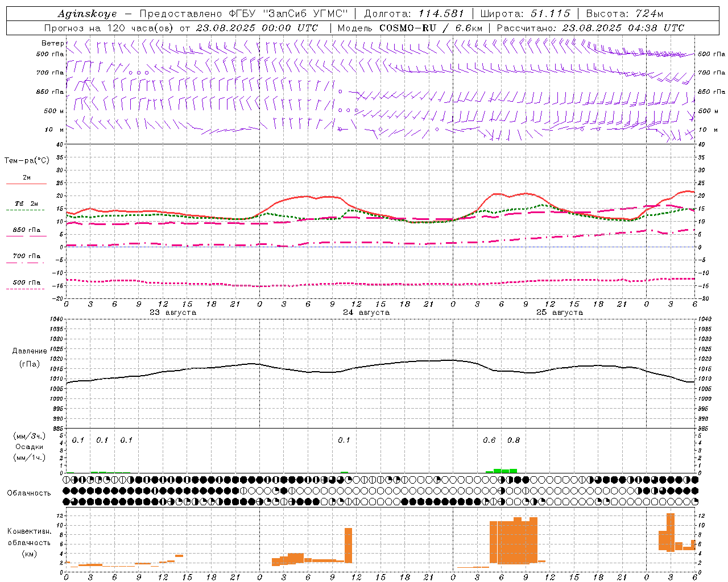Click the (км) unit under convective cloud label

[x=30, y=554]
